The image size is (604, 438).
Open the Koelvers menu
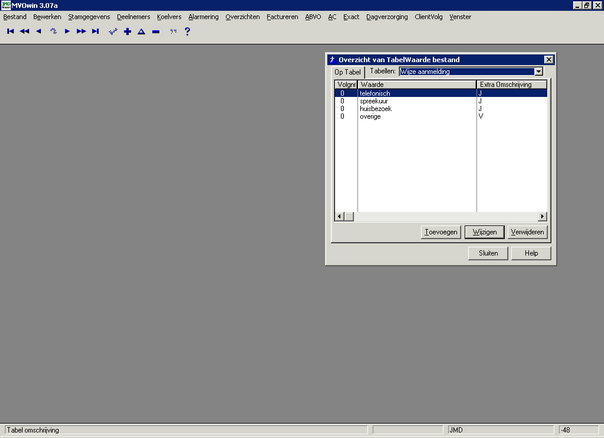pyautogui.click(x=169, y=17)
